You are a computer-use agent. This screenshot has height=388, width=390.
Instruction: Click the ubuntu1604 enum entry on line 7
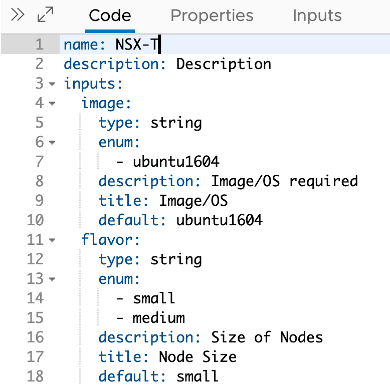tap(176, 162)
